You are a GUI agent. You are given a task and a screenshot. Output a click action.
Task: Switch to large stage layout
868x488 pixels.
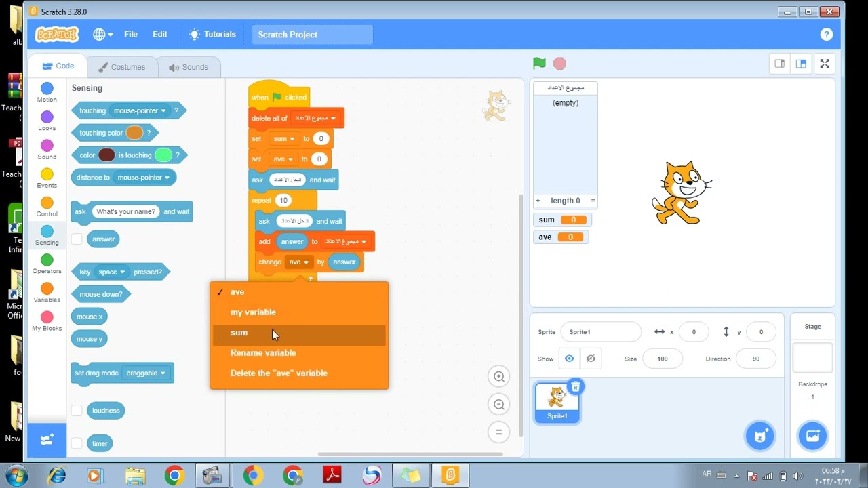[801, 64]
